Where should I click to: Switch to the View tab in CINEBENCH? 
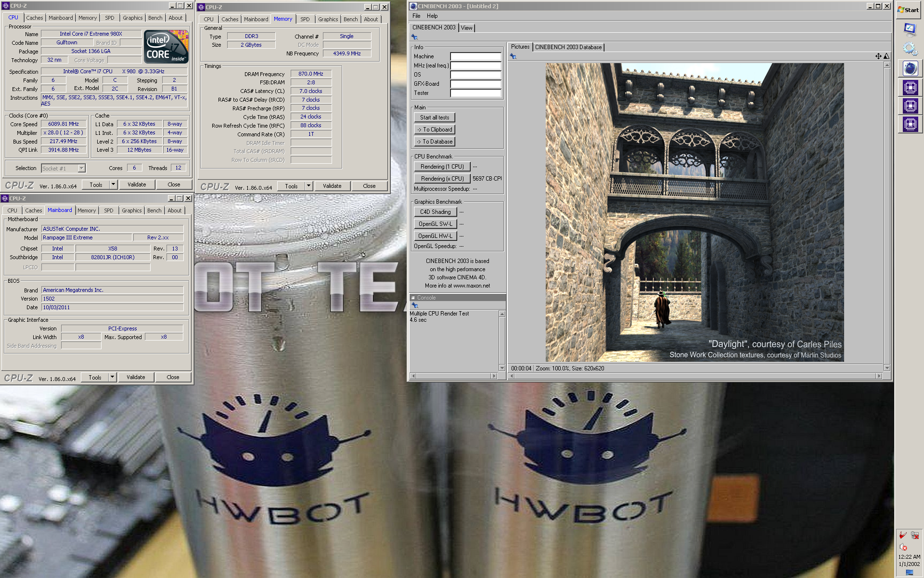(466, 28)
